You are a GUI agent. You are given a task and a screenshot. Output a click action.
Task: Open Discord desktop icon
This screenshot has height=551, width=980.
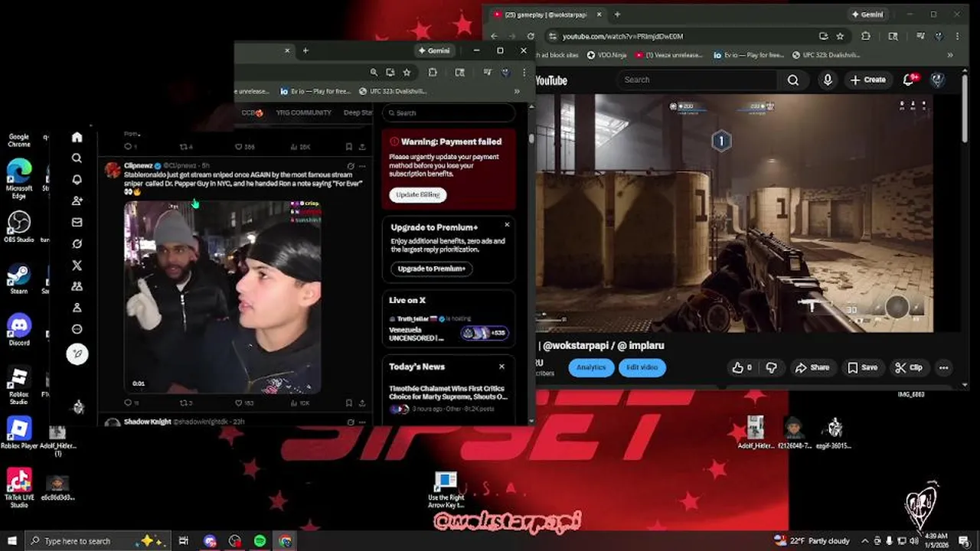19,330
